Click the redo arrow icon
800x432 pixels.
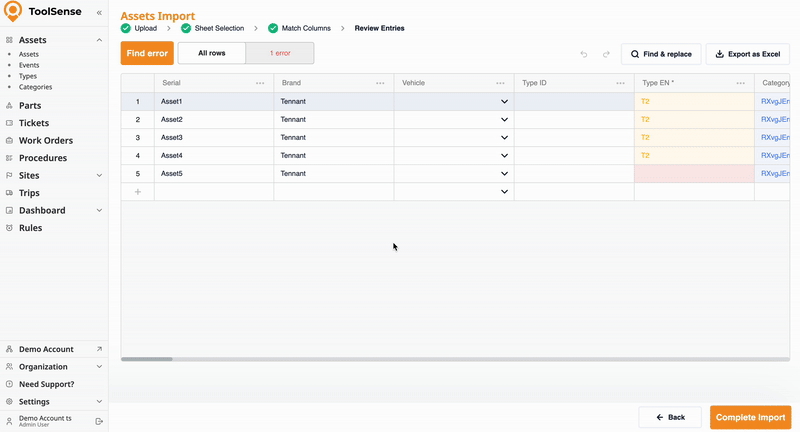tap(606, 54)
